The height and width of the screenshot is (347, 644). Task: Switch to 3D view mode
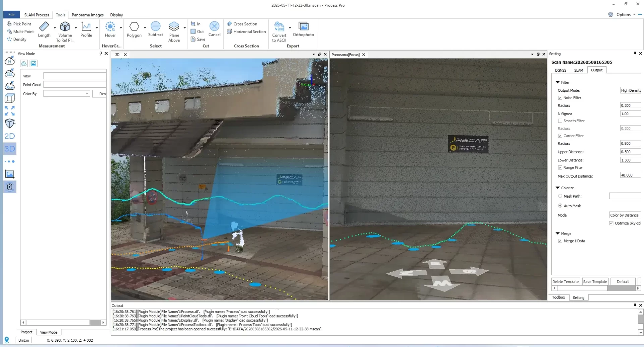click(x=10, y=149)
